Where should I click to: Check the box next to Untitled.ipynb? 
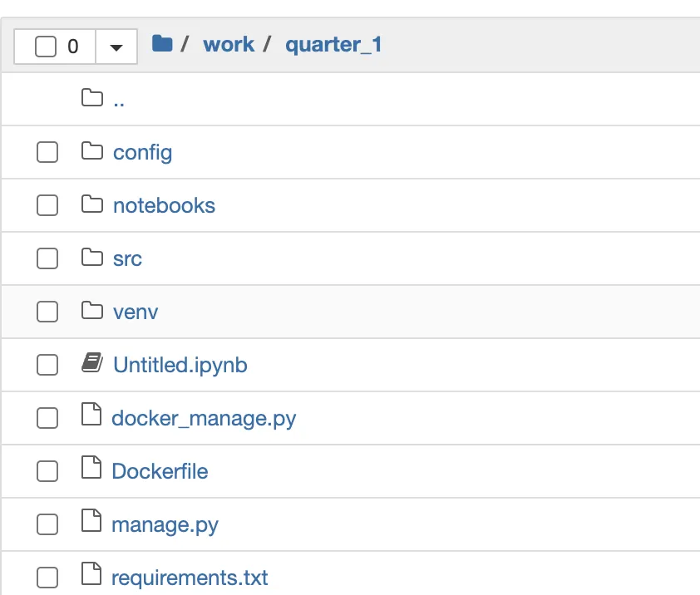coord(47,365)
